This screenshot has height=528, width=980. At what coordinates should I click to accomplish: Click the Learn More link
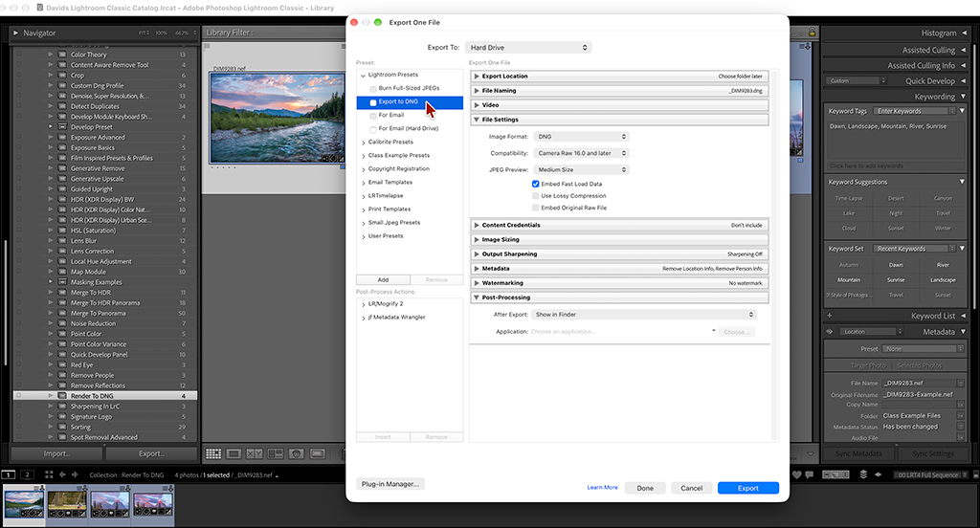pyautogui.click(x=602, y=488)
